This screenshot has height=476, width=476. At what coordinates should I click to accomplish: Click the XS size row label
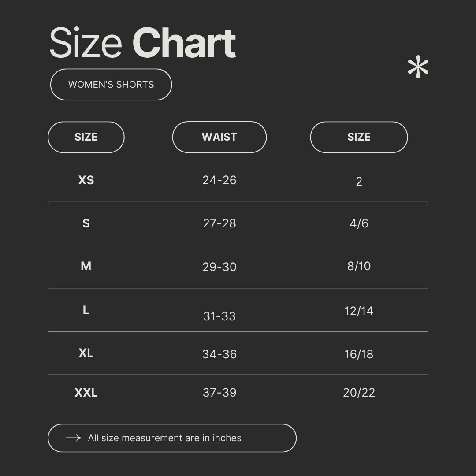click(x=86, y=180)
